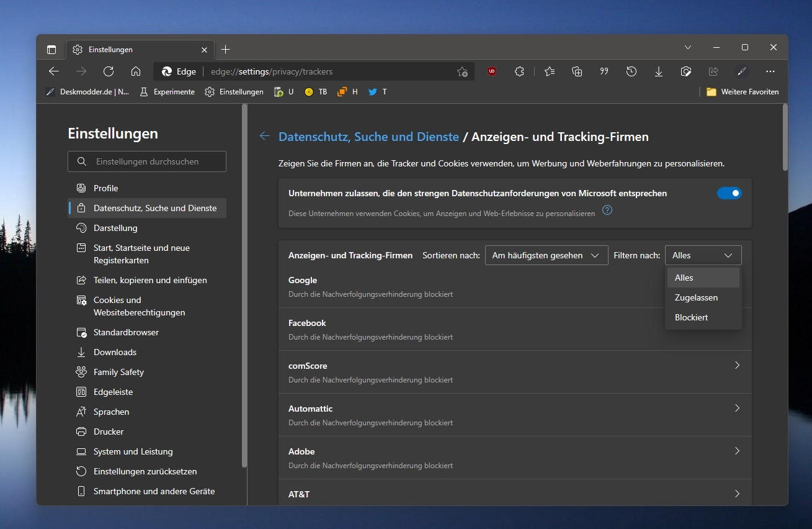Open Family Safety settings section
812x529 pixels.
coord(147,372)
